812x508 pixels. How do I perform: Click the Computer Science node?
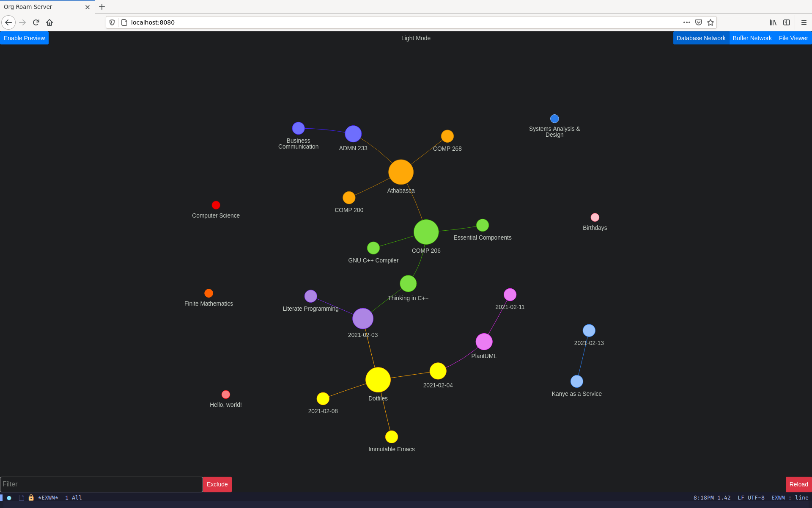tap(216, 205)
